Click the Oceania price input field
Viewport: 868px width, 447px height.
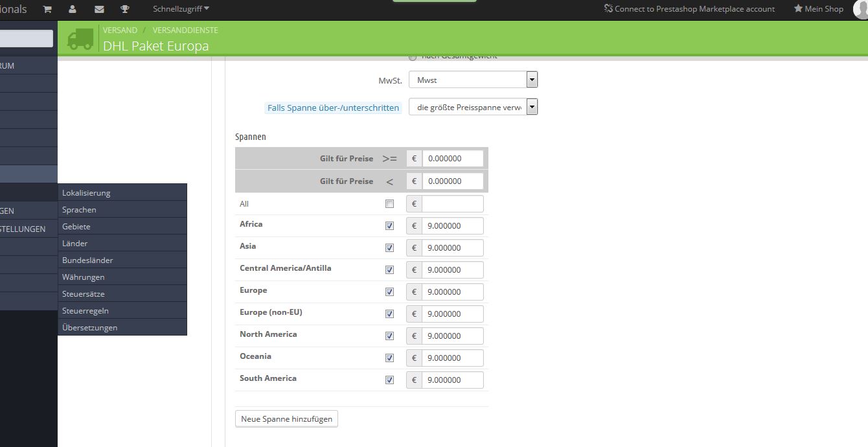453,358
